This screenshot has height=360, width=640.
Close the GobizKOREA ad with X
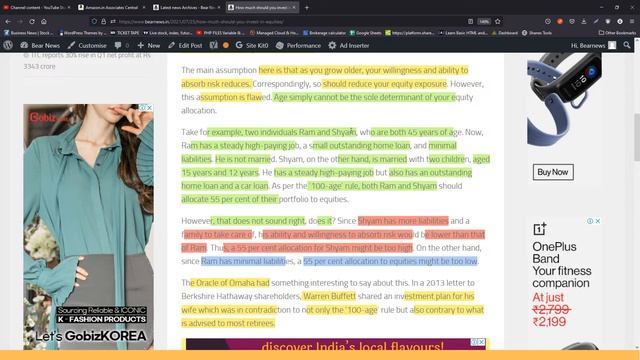(x=149, y=108)
